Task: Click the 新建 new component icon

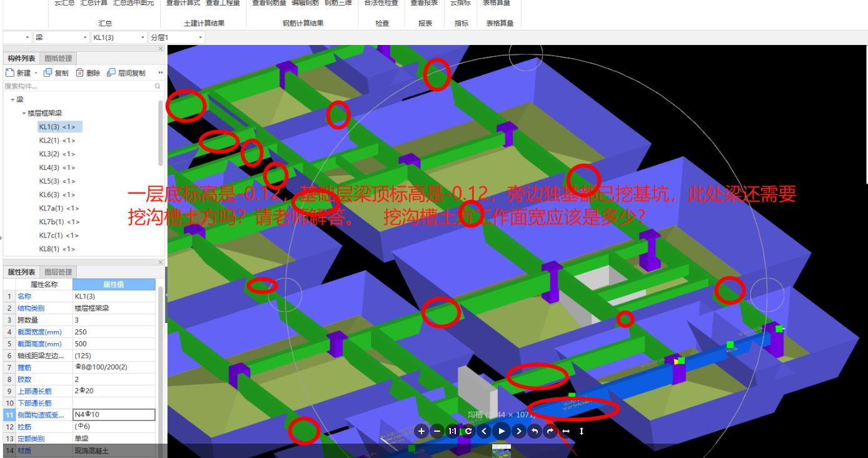Action: 10,73
